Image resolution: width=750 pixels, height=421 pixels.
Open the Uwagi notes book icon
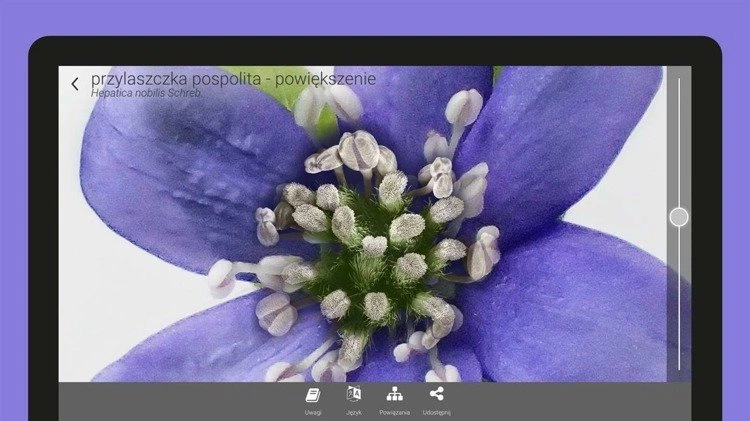click(x=313, y=394)
